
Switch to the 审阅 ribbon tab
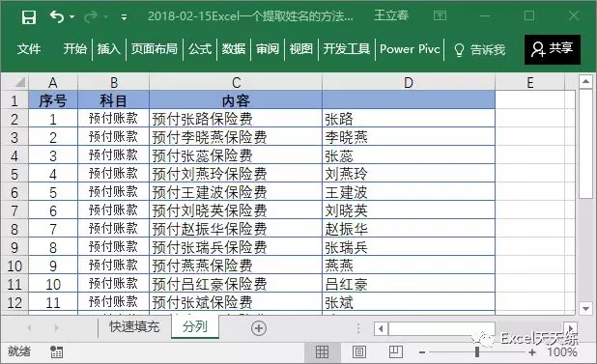click(x=268, y=48)
